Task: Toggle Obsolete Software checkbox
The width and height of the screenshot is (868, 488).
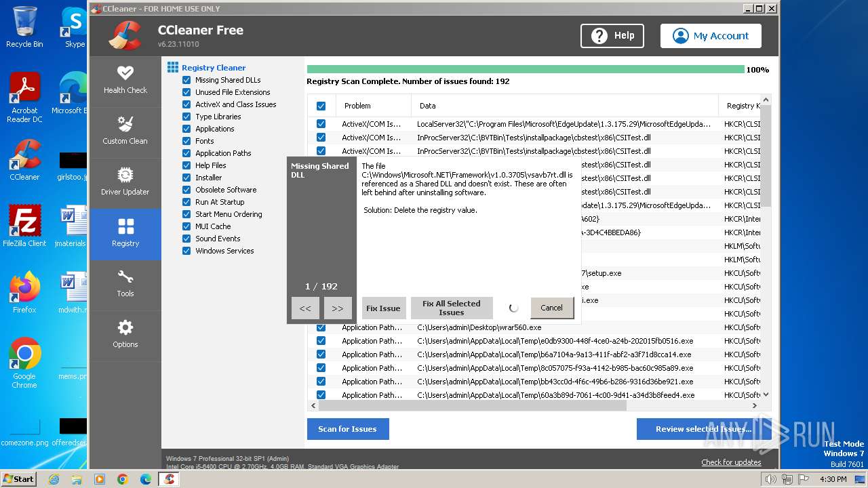Action: click(x=186, y=190)
